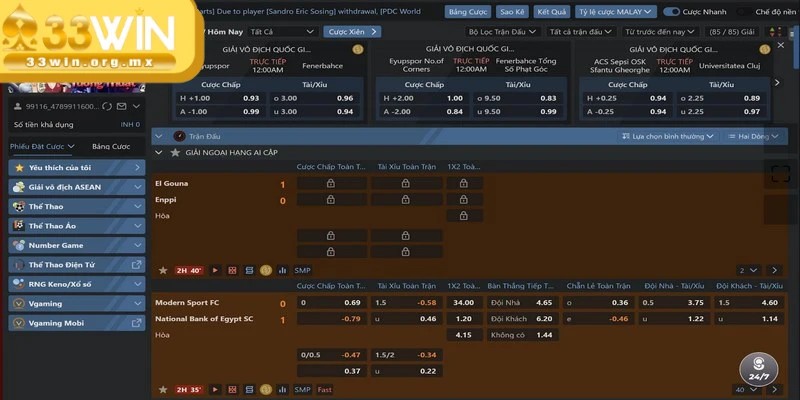Viewport: 800px width, 400px height.
Task: Open statistics chart for Modern Sport FC match
Action: (281, 389)
